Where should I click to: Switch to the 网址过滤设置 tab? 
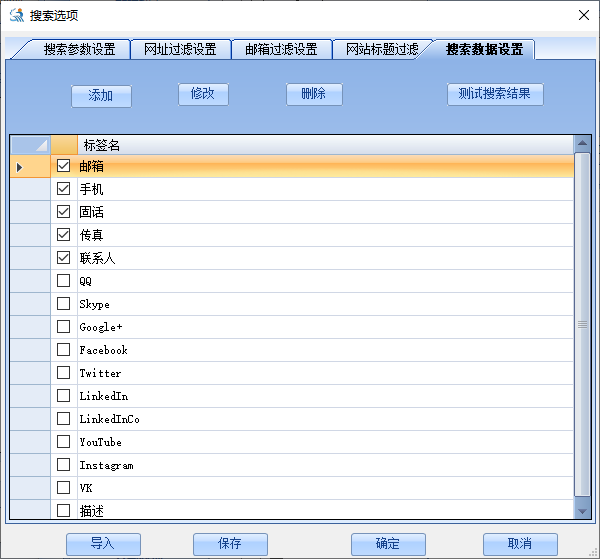180,49
